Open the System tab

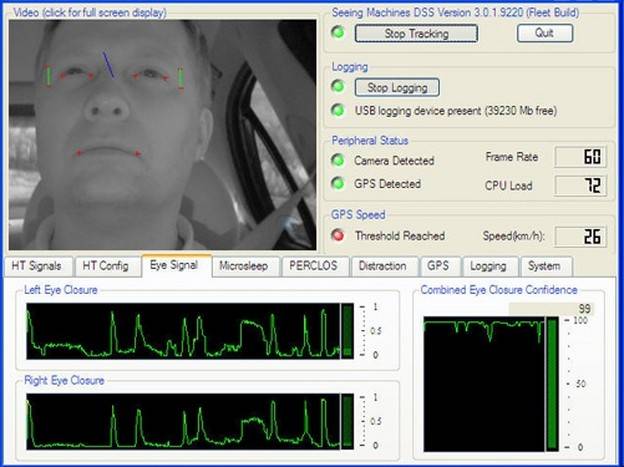(x=544, y=266)
